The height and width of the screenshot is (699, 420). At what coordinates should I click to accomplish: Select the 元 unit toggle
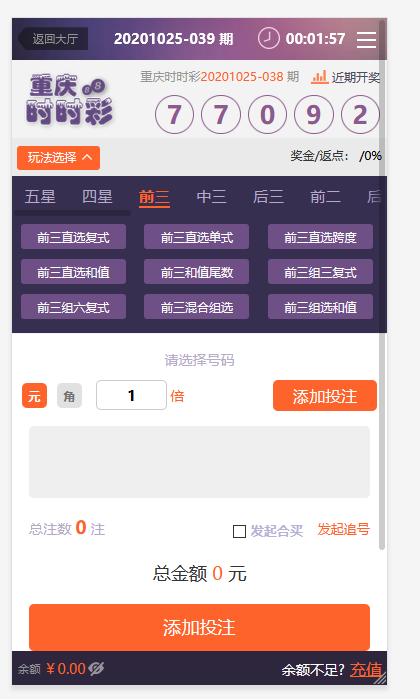(x=34, y=395)
